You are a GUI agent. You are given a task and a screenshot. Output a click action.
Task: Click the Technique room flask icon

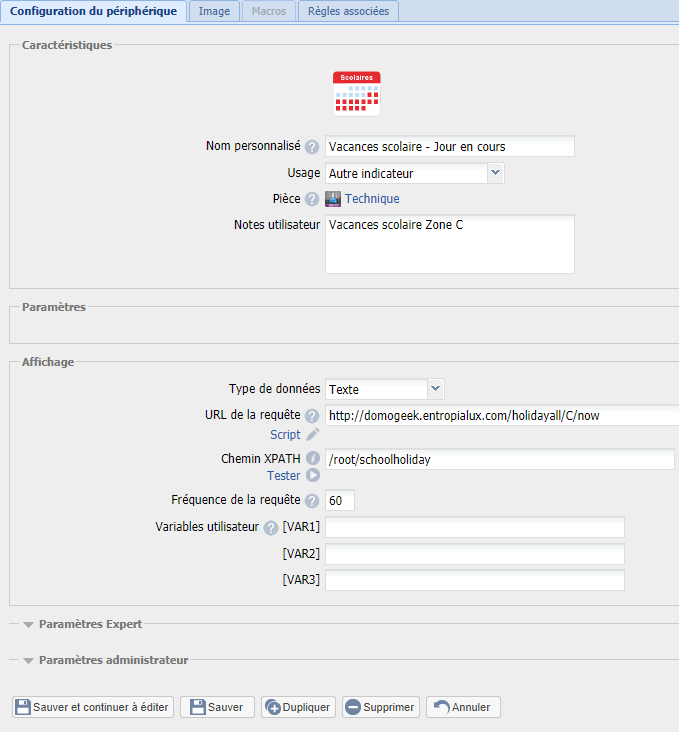[x=333, y=199]
